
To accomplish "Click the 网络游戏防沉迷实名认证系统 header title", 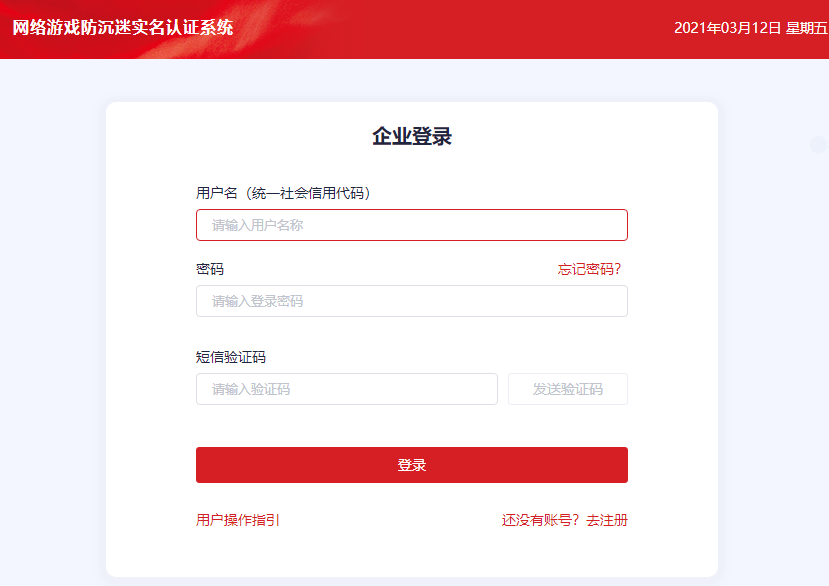I will pyautogui.click(x=123, y=27).
